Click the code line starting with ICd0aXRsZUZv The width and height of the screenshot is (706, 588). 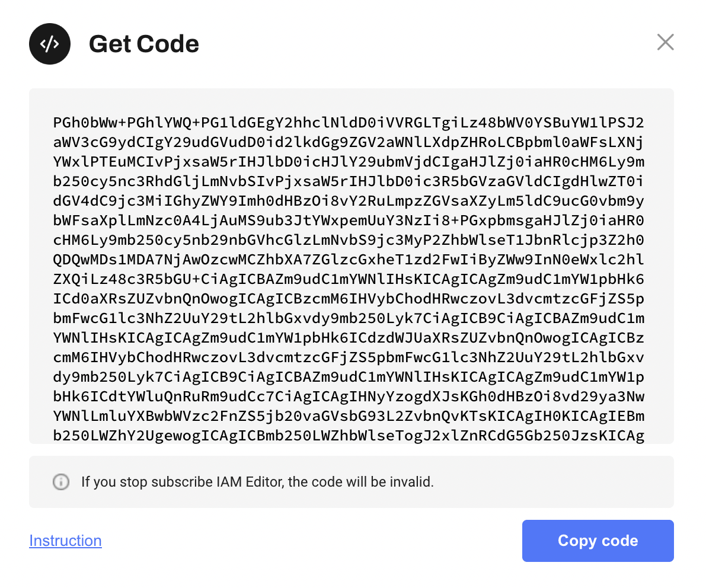(349, 299)
